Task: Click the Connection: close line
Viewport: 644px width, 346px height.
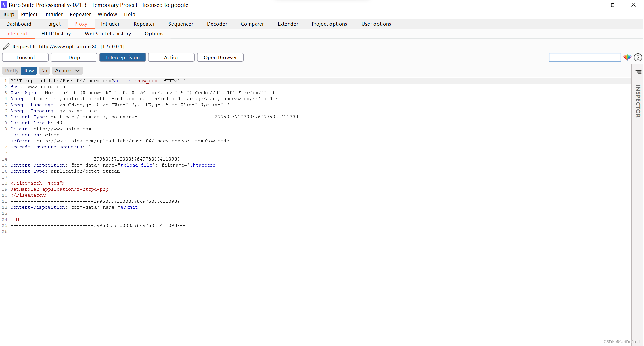Action: (x=35, y=135)
